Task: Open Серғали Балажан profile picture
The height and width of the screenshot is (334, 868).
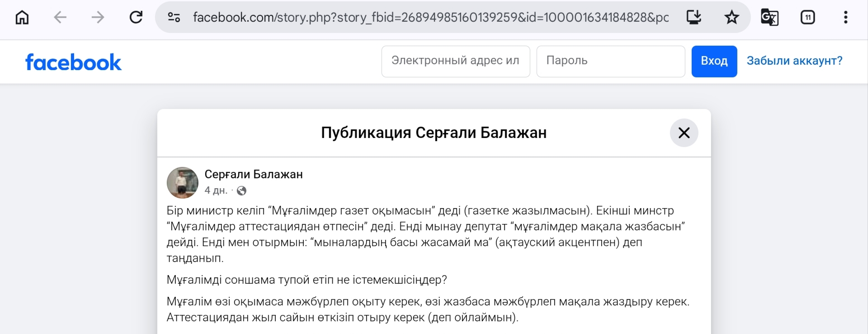Action: (x=183, y=182)
